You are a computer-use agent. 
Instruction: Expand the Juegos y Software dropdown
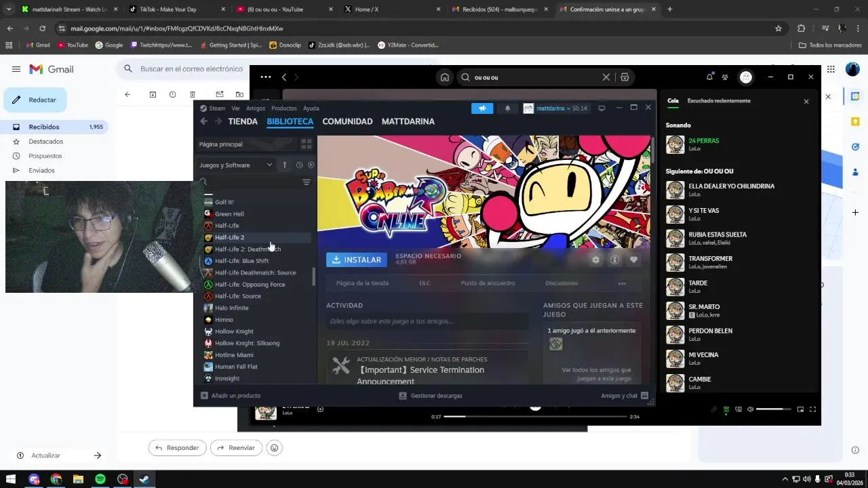(x=235, y=165)
